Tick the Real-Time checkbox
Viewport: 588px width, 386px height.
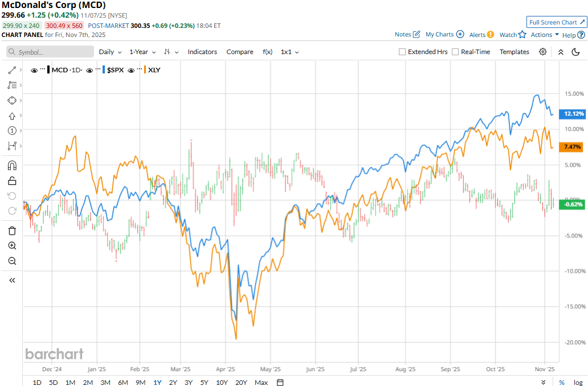pyautogui.click(x=455, y=52)
